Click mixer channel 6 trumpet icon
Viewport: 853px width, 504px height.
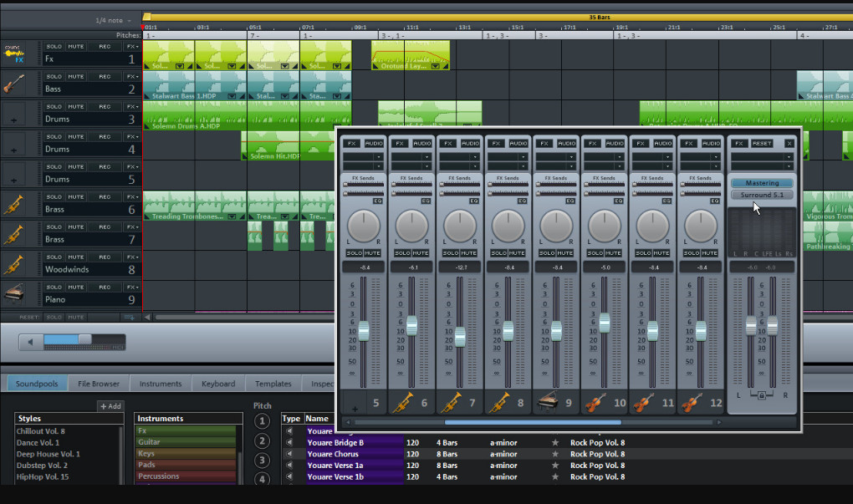tap(402, 402)
